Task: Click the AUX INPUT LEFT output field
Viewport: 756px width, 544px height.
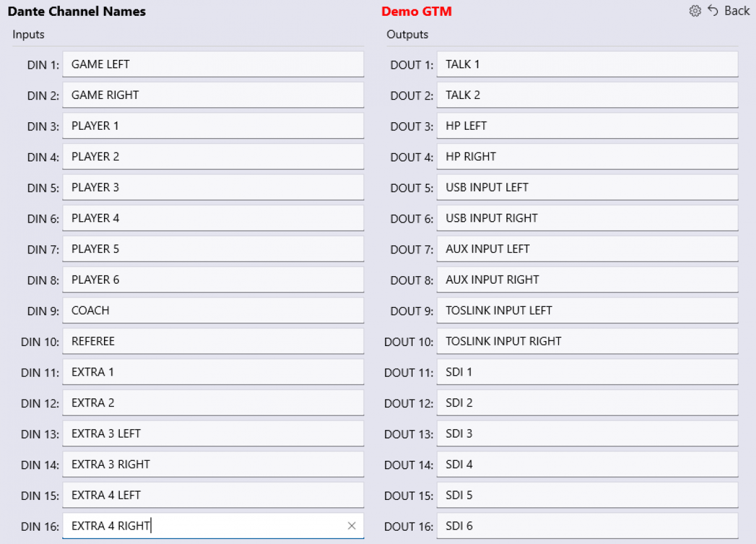Action: (x=587, y=249)
